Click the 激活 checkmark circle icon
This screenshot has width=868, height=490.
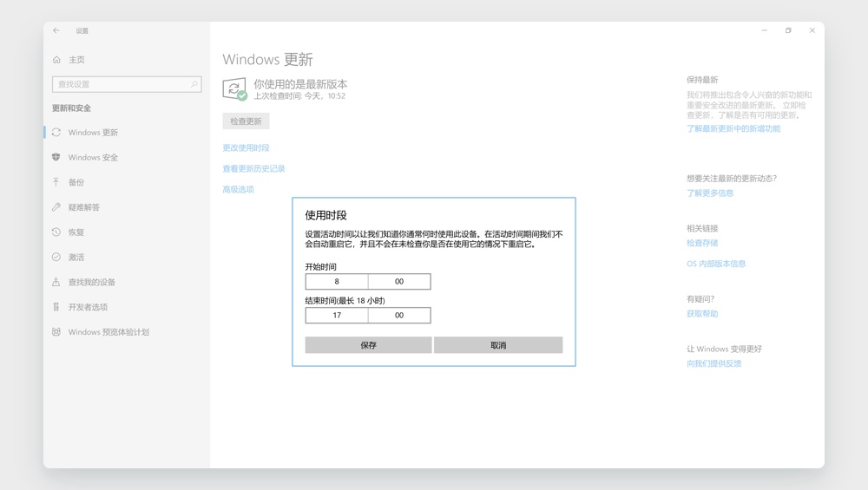pos(56,257)
